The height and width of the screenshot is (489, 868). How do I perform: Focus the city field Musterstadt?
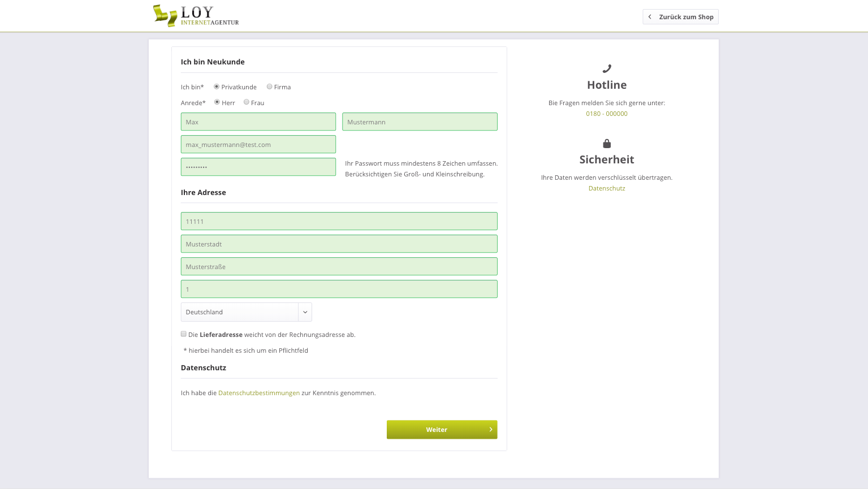click(339, 244)
